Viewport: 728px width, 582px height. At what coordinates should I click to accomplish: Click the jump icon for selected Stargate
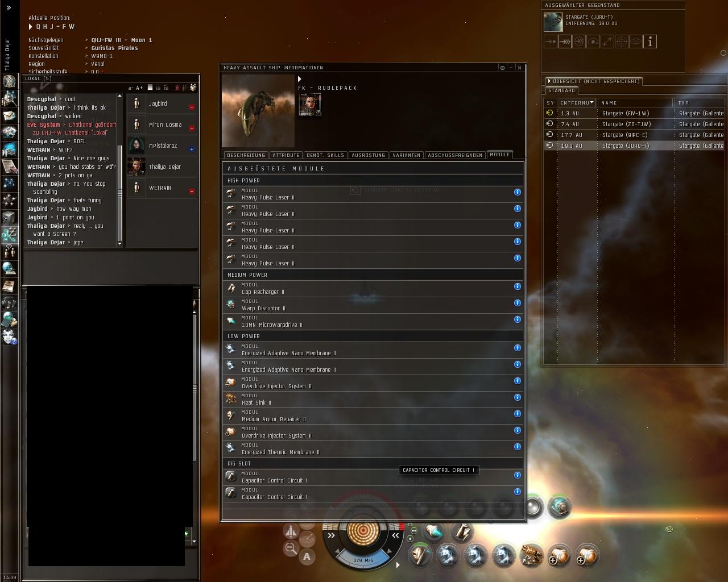tap(579, 41)
